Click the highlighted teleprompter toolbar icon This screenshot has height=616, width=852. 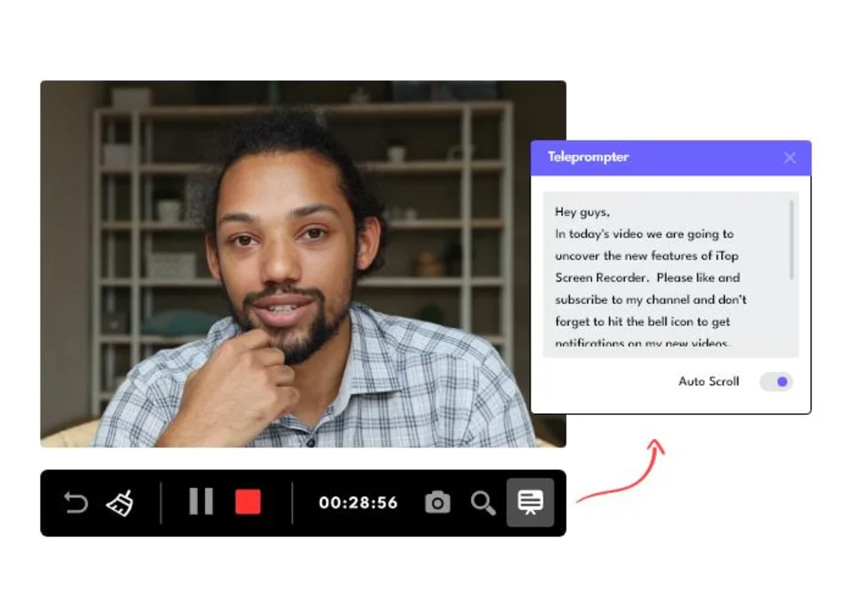[x=529, y=502]
